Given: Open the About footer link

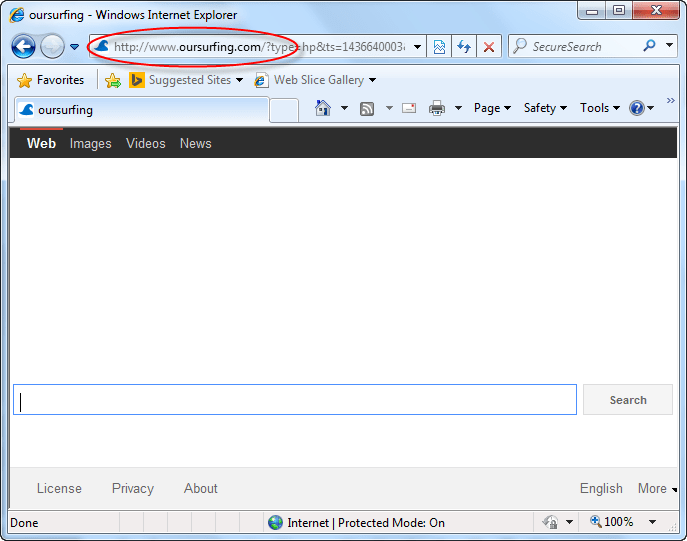Looking at the screenshot, I should pyautogui.click(x=201, y=488).
